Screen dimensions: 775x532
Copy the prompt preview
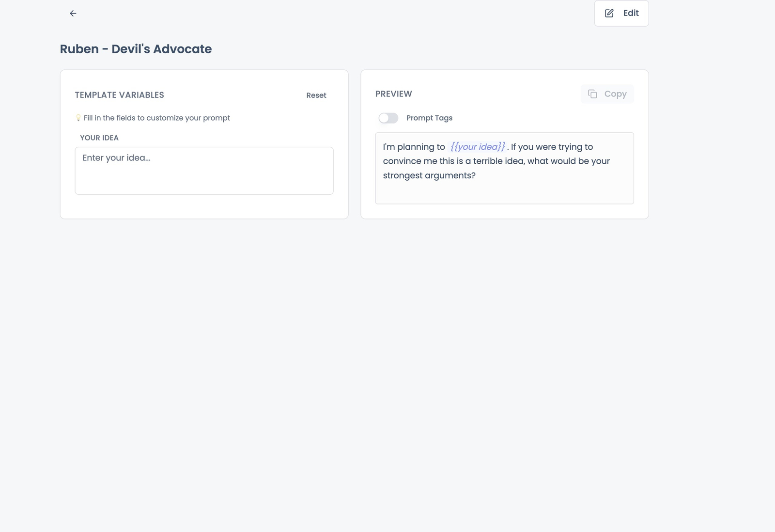[x=607, y=94]
